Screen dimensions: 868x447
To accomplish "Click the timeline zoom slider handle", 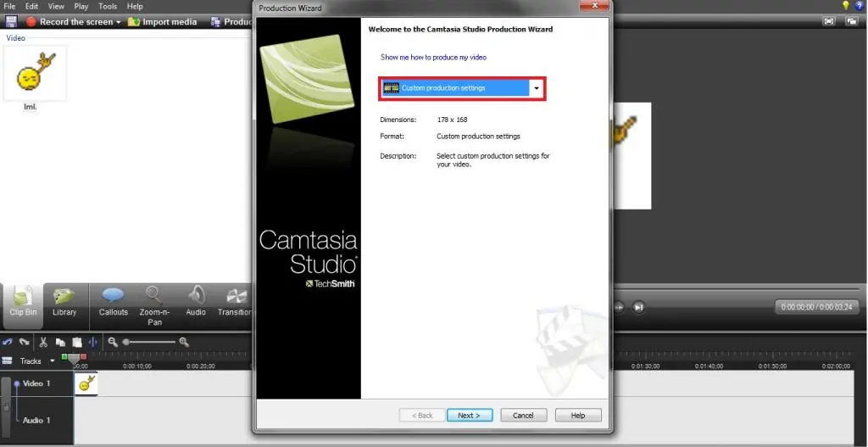I will pos(125,343).
